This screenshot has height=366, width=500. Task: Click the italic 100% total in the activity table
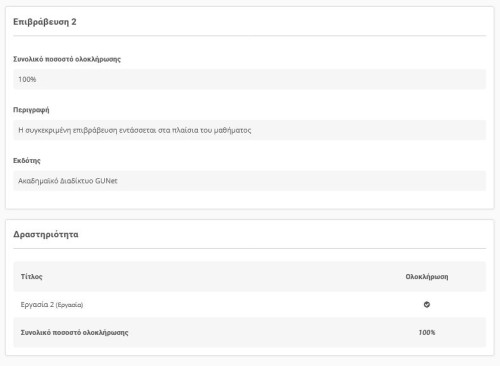(427, 333)
